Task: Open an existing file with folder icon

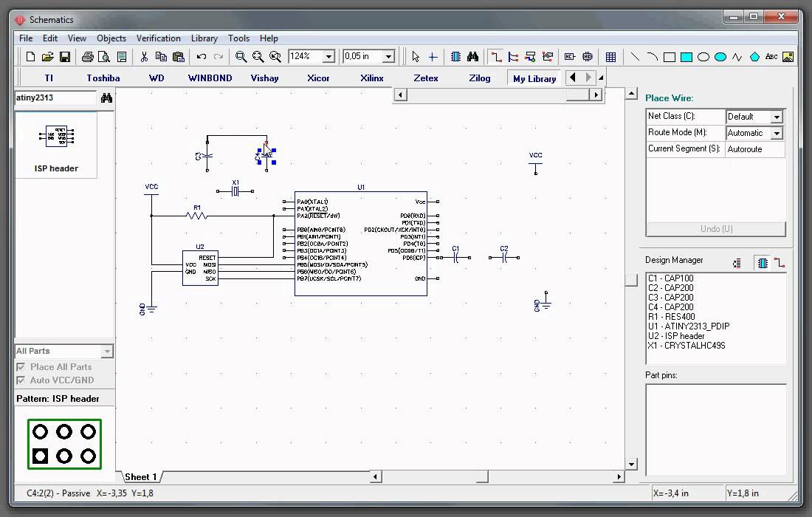Action: pyautogui.click(x=48, y=56)
